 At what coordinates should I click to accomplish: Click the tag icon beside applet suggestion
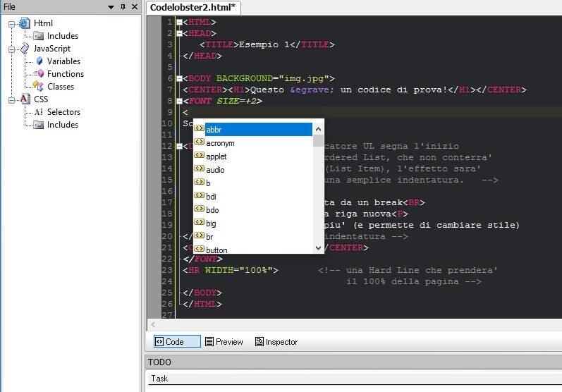(x=200, y=156)
